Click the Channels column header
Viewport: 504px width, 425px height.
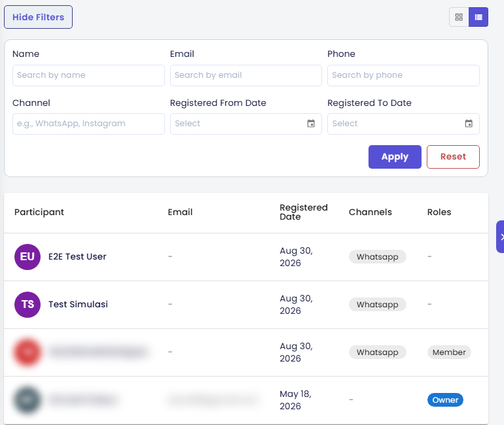pos(370,212)
